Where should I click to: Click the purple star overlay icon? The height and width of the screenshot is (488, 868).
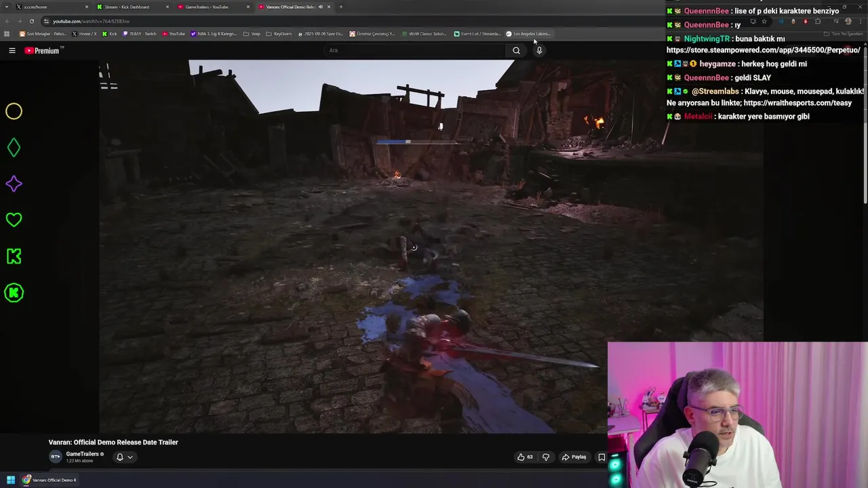[x=14, y=184]
